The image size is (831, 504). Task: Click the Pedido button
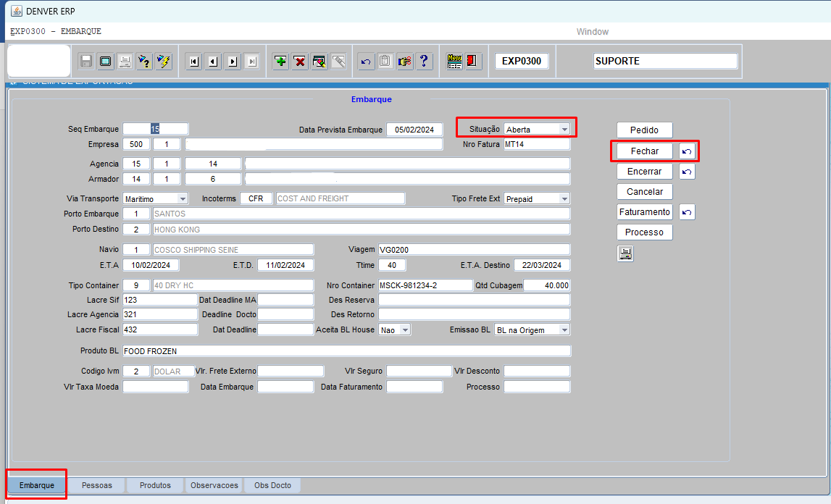(x=644, y=130)
